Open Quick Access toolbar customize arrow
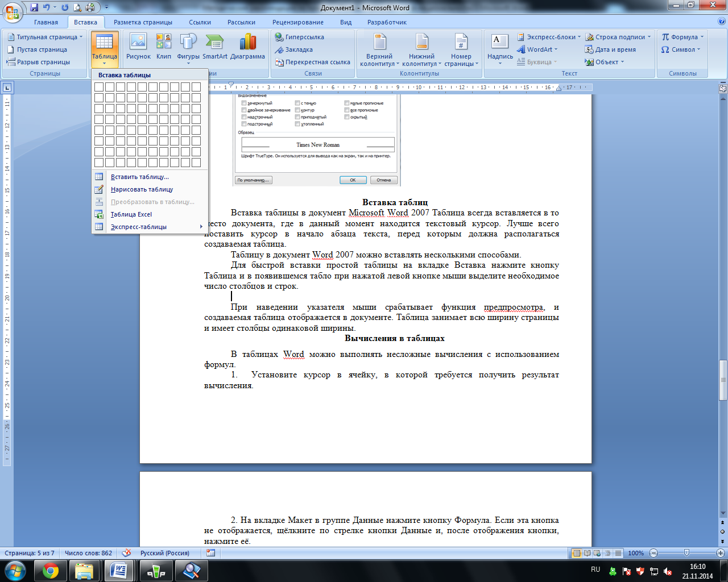The width and height of the screenshot is (728, 582). (x=106, y=7)
